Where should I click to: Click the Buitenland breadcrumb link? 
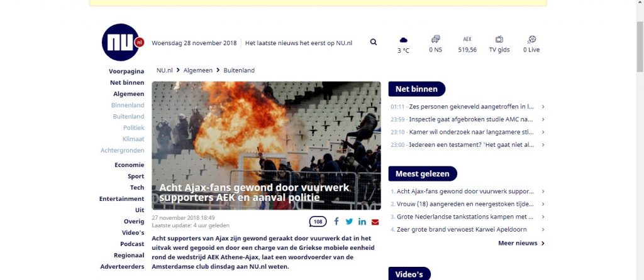239,70
